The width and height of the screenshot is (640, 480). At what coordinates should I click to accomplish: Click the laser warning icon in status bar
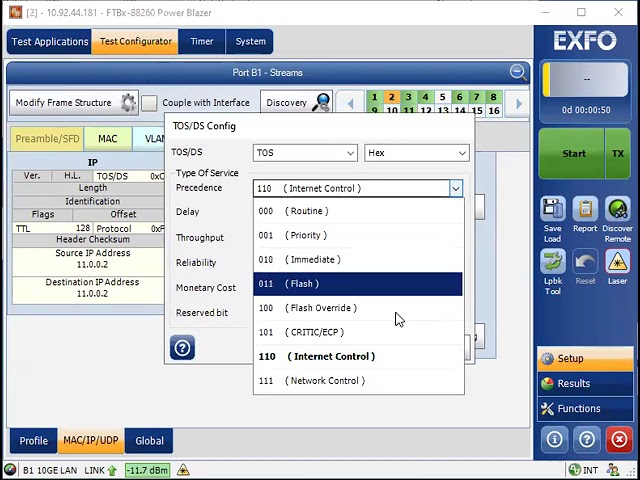tap(183, 469)
